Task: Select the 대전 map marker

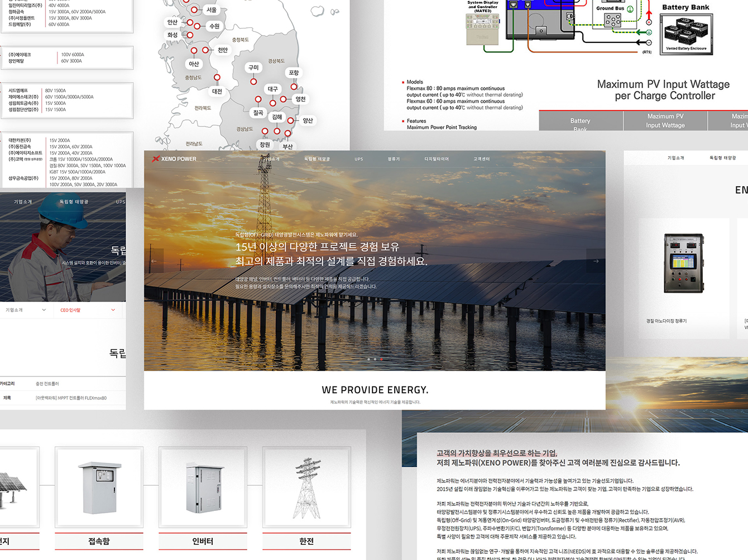Action: coord(217,78)
